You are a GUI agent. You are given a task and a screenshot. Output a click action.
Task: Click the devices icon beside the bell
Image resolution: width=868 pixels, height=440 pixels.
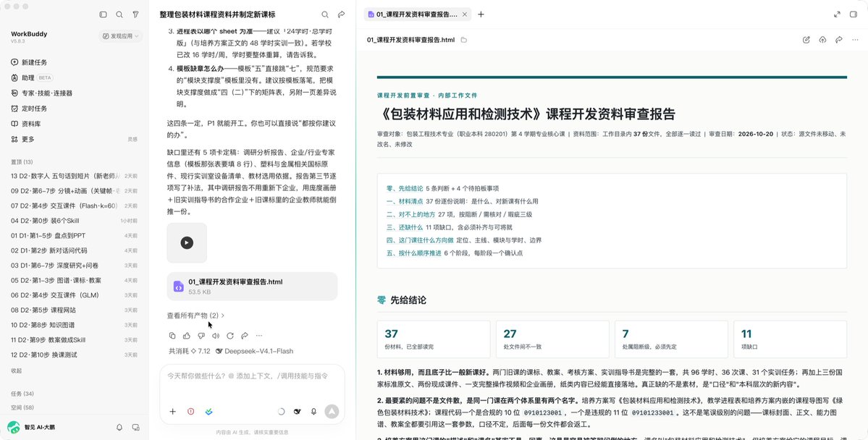tap(135, 427)
